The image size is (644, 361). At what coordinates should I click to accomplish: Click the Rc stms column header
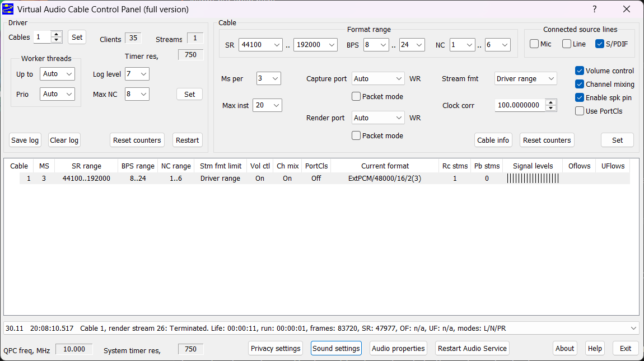tap(455, 166)
